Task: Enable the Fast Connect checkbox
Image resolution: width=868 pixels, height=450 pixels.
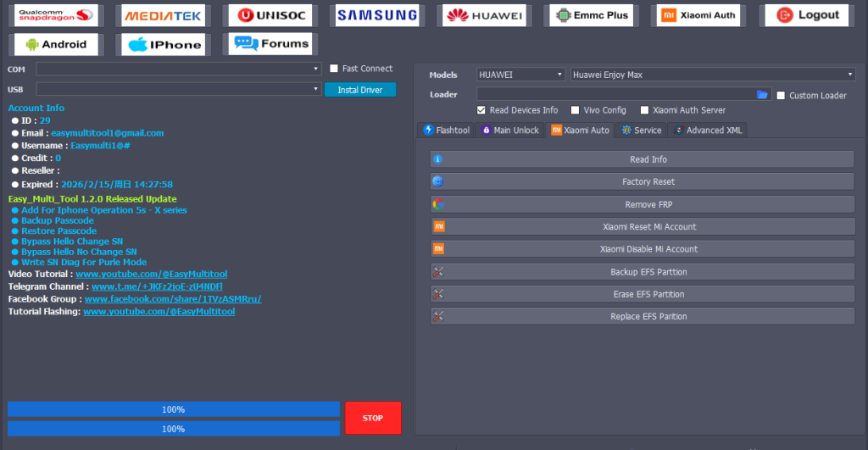Action: tap(334, 69)
